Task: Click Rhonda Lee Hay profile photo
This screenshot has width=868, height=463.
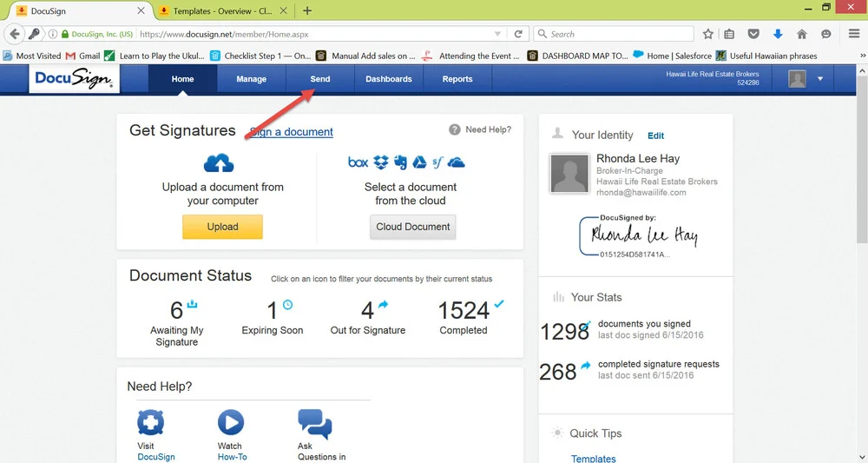Action: 569,174
